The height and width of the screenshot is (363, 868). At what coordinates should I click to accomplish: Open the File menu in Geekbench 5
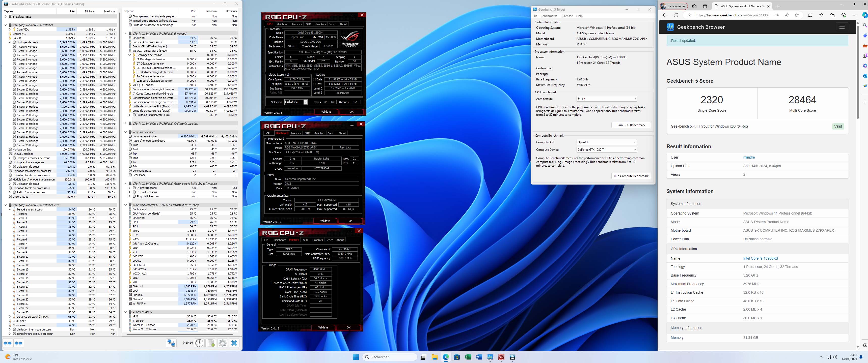(x=535, y=16)
